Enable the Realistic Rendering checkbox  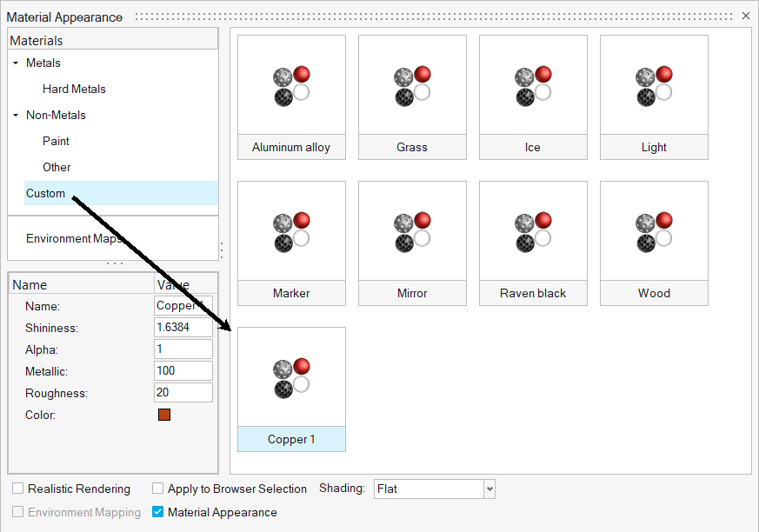[x=18, y=489]
